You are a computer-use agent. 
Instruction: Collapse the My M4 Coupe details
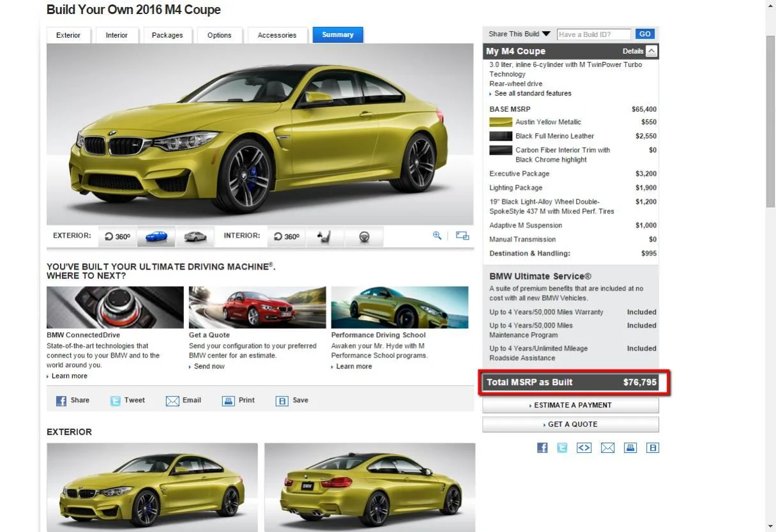point(651,51)
